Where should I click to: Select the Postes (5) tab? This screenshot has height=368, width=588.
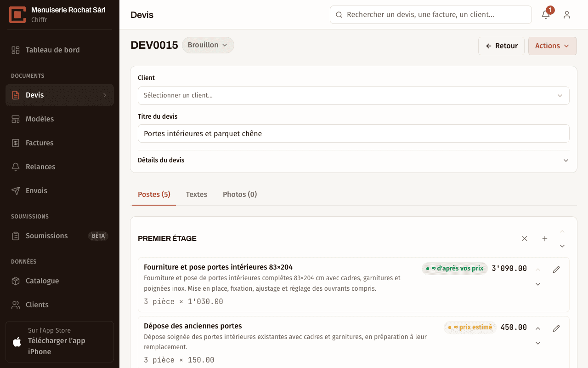pyautogui.click(x=154, y=195)
